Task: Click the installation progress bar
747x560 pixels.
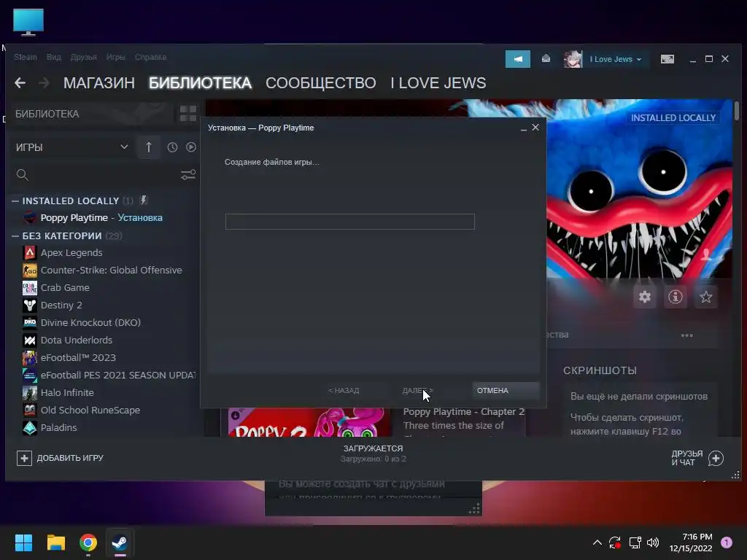Action: 349,222
